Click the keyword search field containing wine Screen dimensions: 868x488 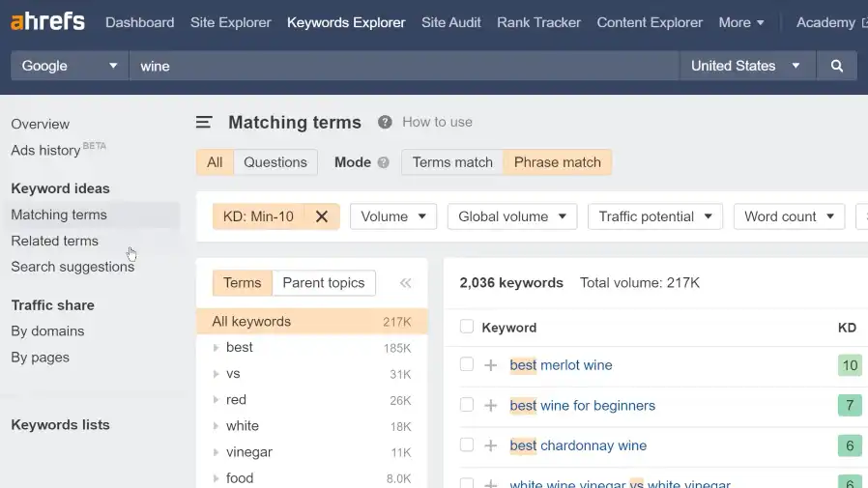(x=404, y=66)
